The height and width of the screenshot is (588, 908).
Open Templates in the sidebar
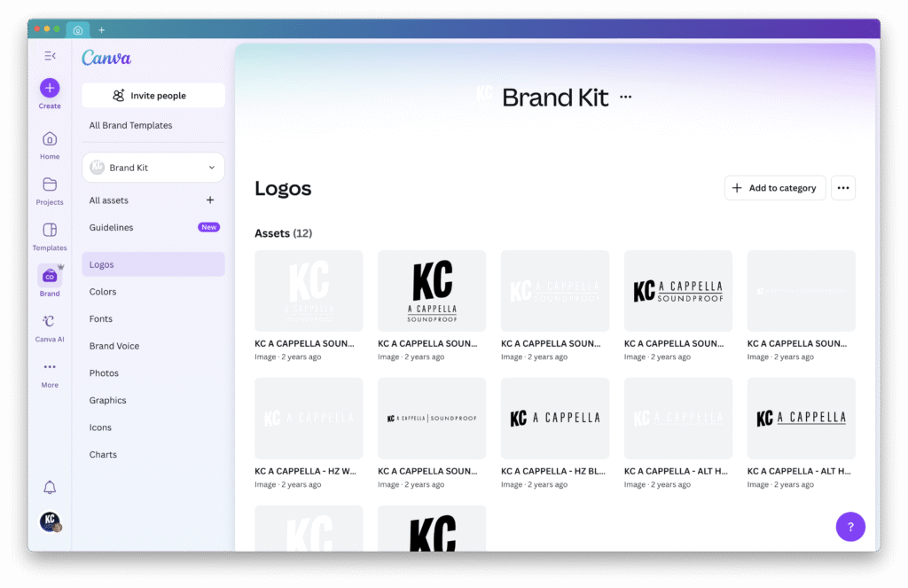pyautogui.click(x=50, y=237)
